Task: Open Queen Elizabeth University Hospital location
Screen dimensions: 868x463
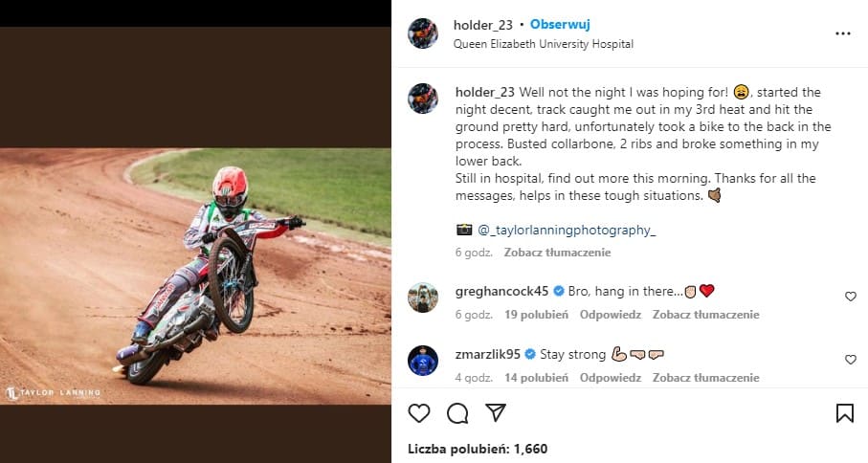Action: coord(543,44)
